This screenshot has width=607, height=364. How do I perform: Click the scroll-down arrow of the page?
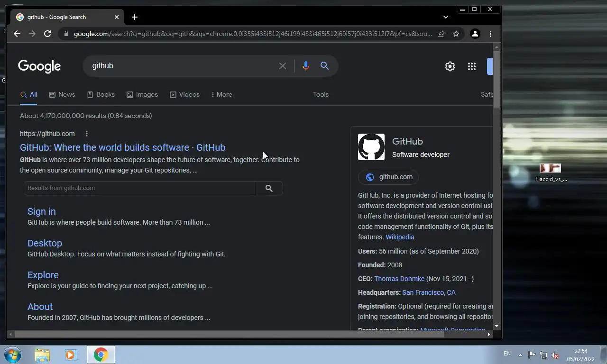497,326
